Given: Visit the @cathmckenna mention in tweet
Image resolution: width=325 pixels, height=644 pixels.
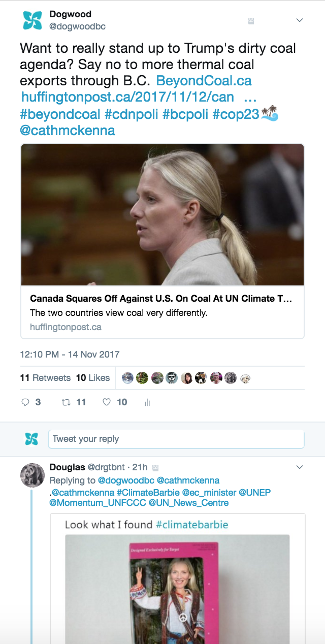Looking at the screenshot, I should coord(68,131).
